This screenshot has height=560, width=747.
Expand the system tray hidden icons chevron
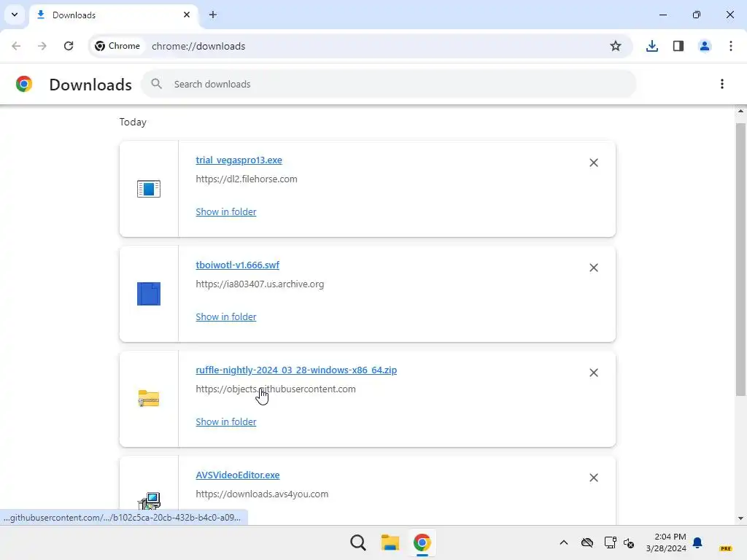tap(564, 542)
